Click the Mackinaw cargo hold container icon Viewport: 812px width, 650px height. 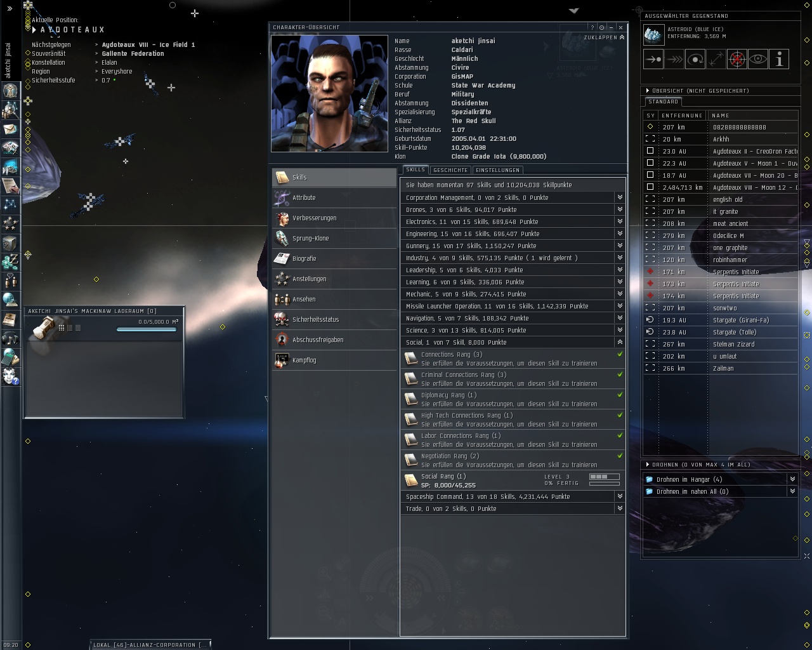(x=43, y=328)
